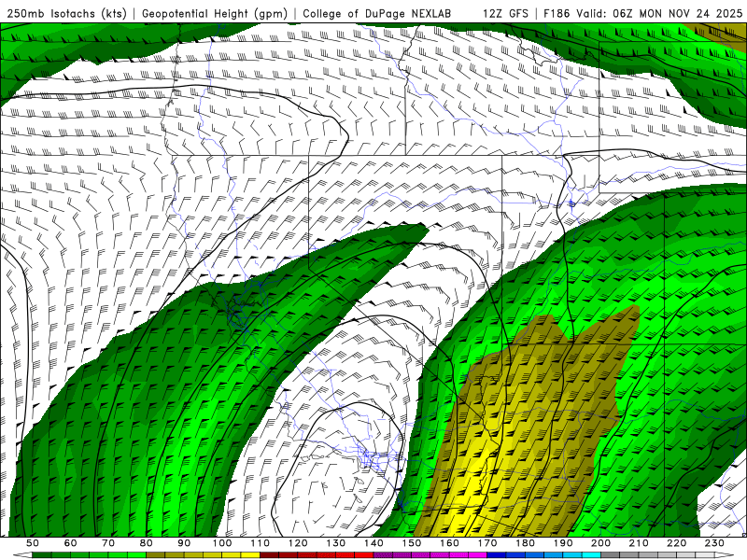Select the bright red swatch ending at 140

(364, 555)
